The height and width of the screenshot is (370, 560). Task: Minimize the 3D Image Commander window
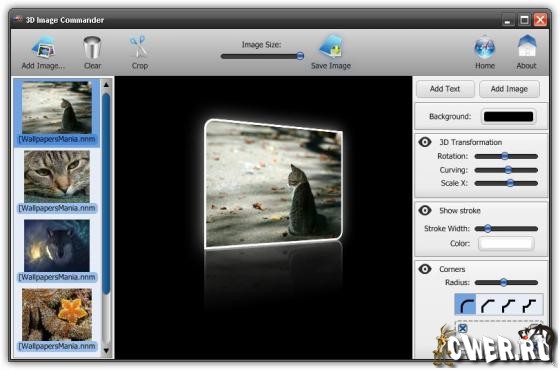(x=508, y=20)
